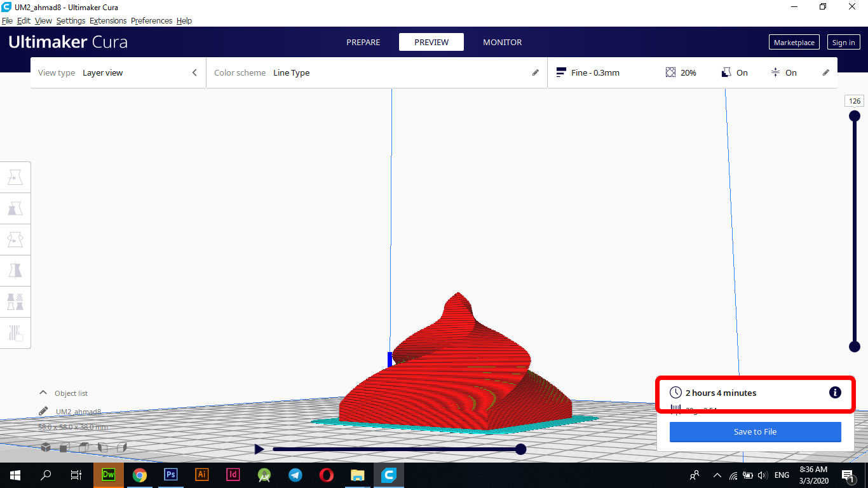Viewport: 868px width, 488px height.
Task: Open the View menu
Action: tap(43, 20)
